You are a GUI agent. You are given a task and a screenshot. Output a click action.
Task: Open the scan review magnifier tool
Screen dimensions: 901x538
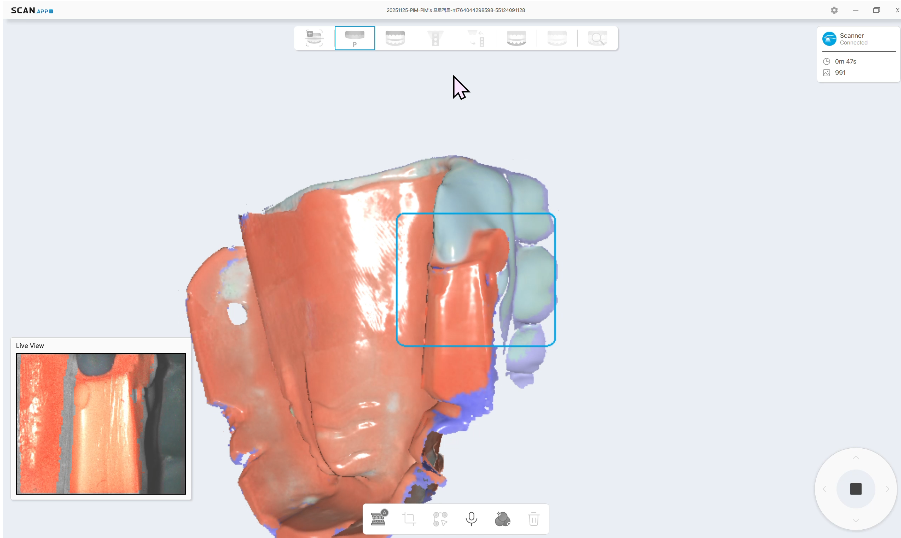(x=597, y=38)
